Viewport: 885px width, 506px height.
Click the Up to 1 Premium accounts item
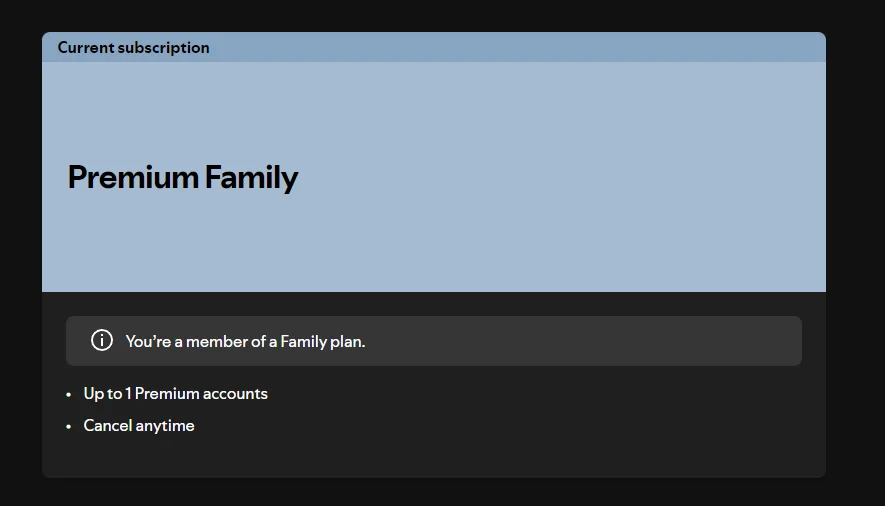pyautogui.click(x=176, y=394)
